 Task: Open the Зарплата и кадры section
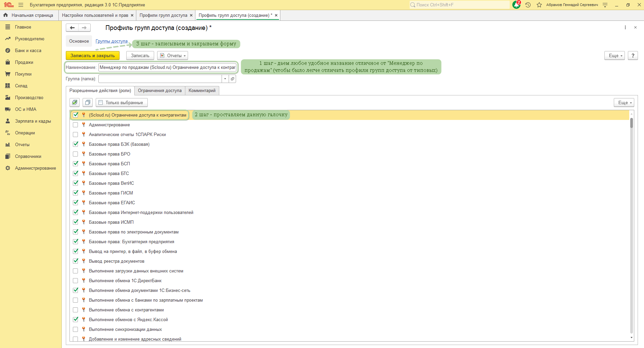(x=33, y=121)
